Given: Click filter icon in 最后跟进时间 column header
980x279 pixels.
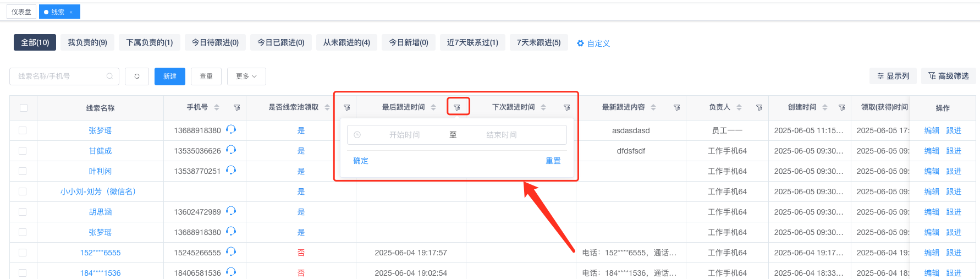Looking at the screenshot, I should [x=457, y=108].
